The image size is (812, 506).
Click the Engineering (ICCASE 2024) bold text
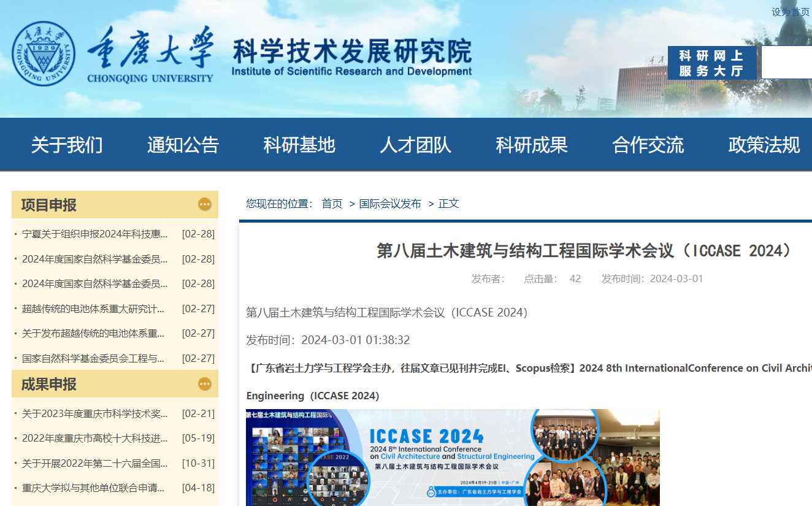[x=313, y=396]
